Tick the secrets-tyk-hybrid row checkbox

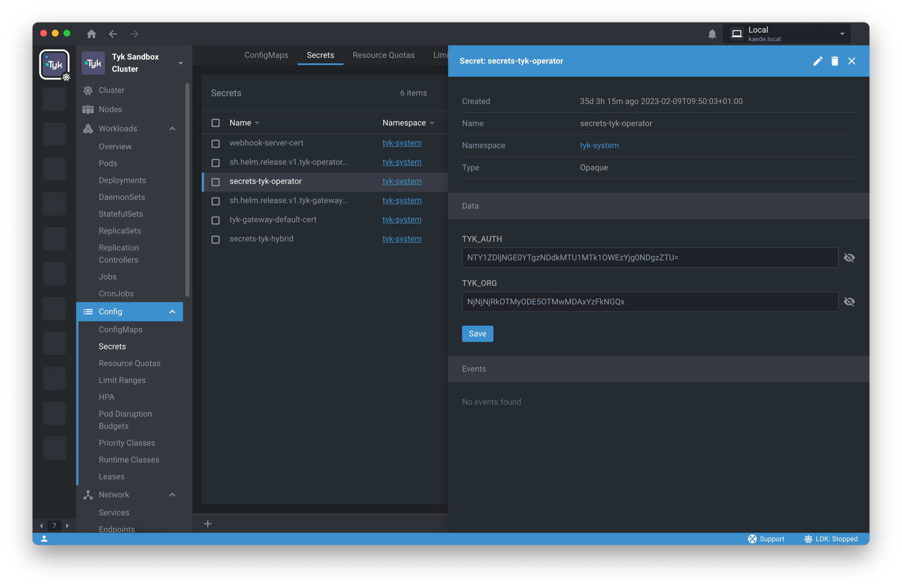pyautogui.click(x=216, y=239)
